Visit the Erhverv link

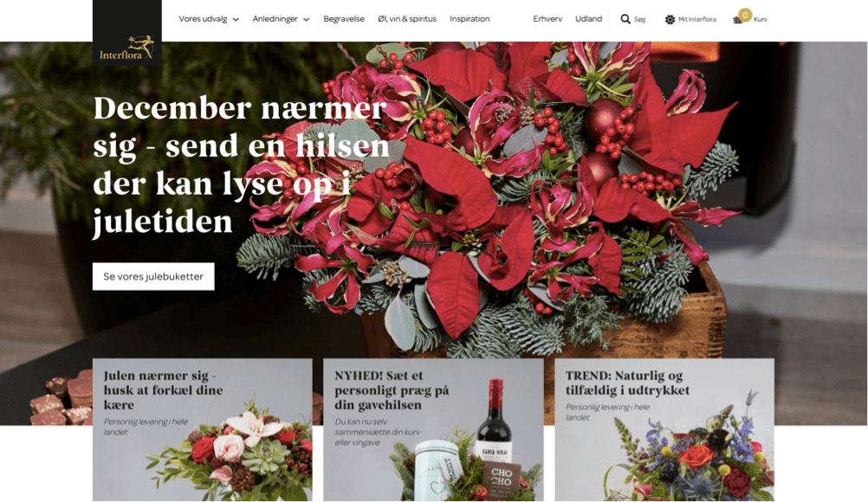[x=547, y=19]
